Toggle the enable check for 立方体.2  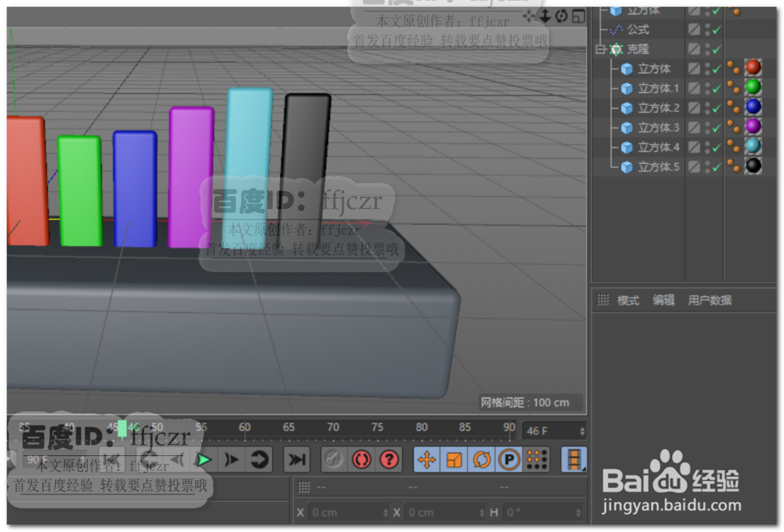[x=717, y=108]
